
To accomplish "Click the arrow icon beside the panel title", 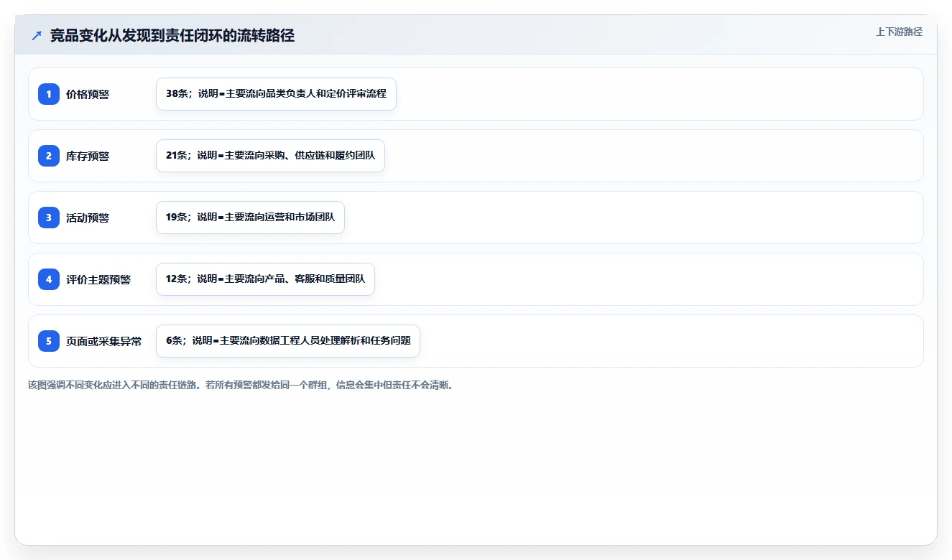I will click(37, 35).
